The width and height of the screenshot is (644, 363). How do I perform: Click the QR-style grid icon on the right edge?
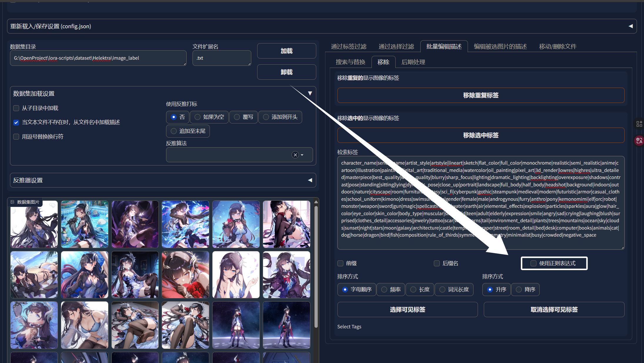tap(639, 124)
